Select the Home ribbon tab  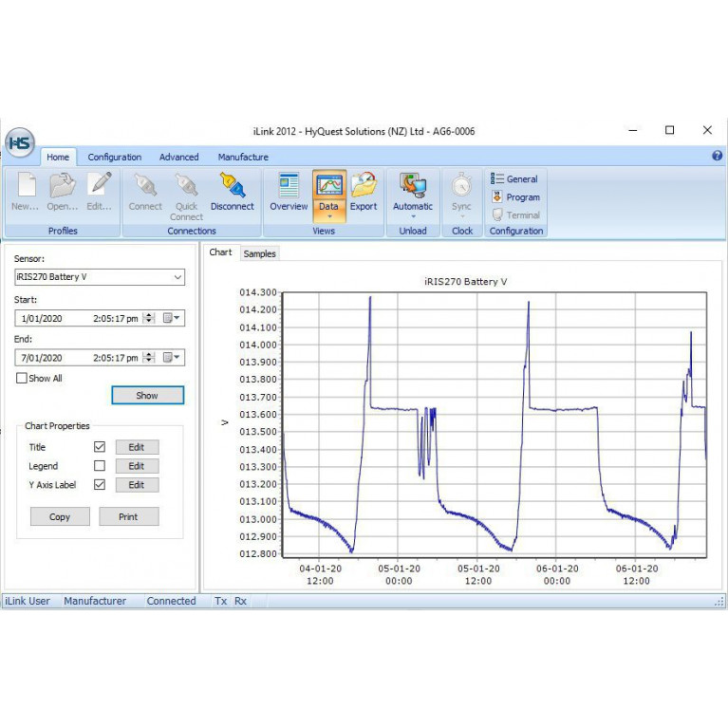[58, 157]
